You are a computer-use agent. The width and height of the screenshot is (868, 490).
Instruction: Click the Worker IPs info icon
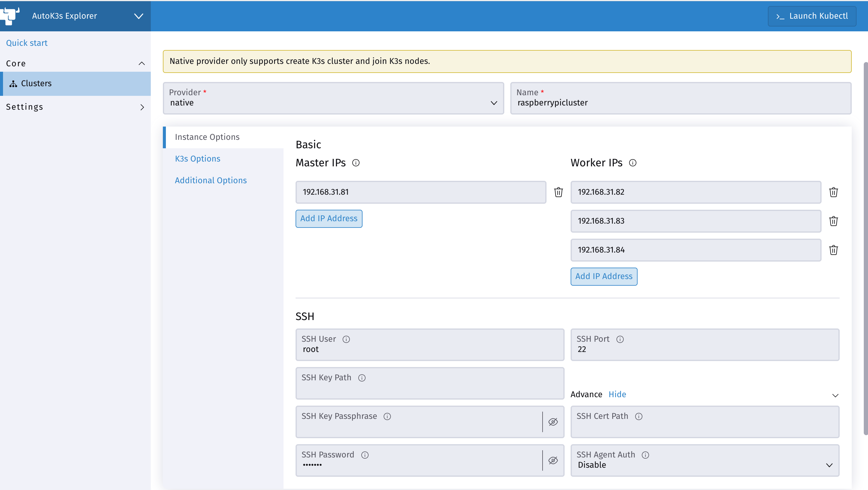632,163
